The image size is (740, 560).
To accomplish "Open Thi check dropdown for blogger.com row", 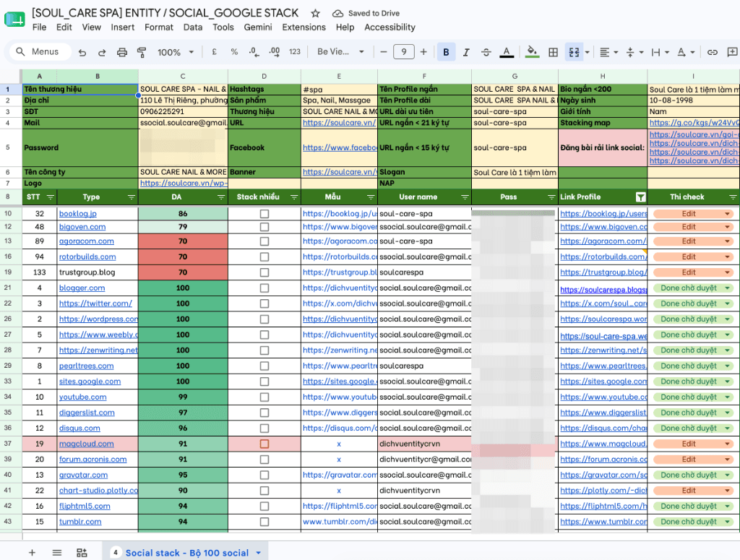I will click(x=728, y=288).
